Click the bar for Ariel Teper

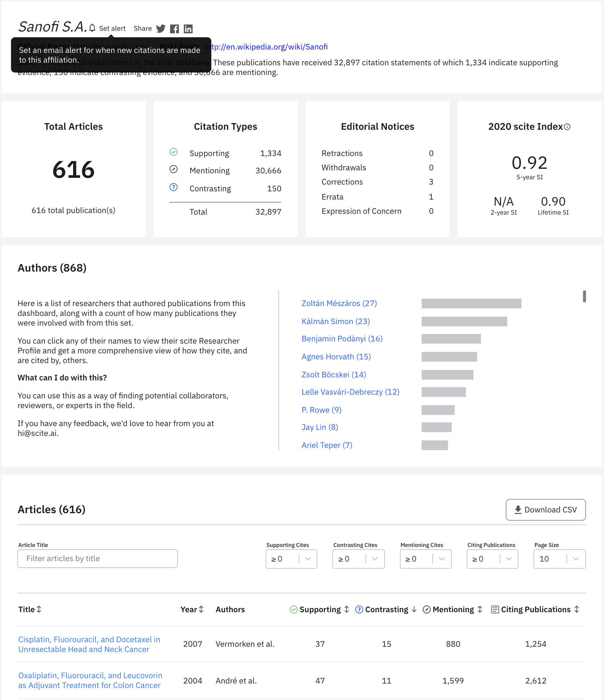coord(435,445)
